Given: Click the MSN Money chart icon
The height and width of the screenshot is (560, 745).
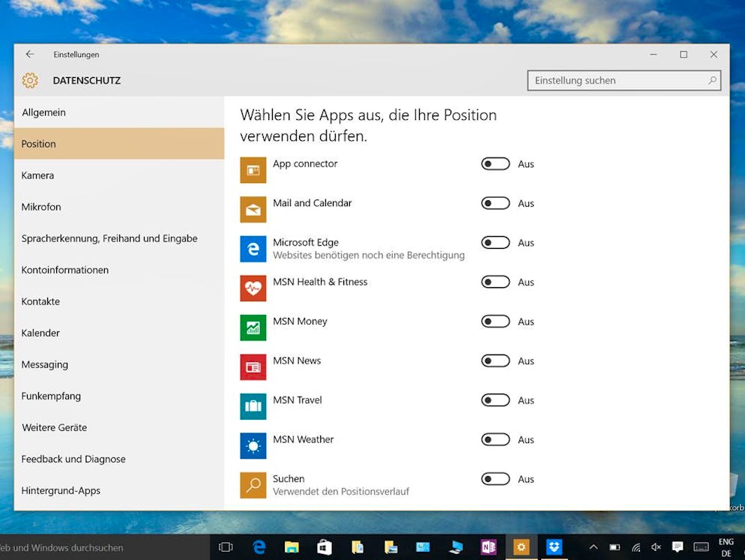Looking at the screenshot, I should click(253, 328).
